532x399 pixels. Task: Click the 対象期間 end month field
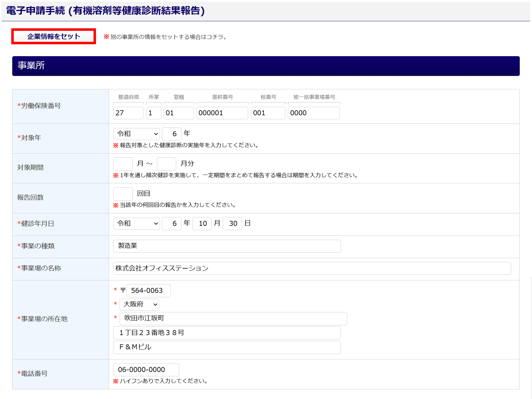(x=166, y=164)
